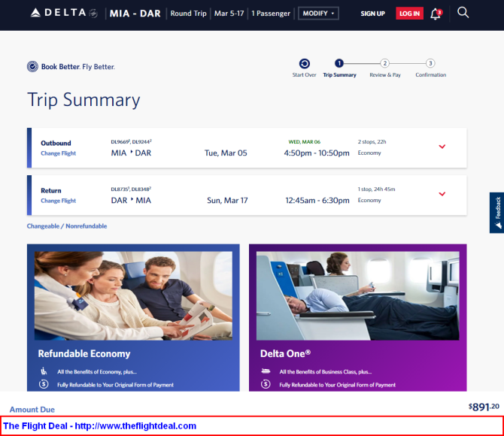Click the 4:50pm - 10:50pm outbound times
This screenshot has width=504, height=436.
[317, 153]
